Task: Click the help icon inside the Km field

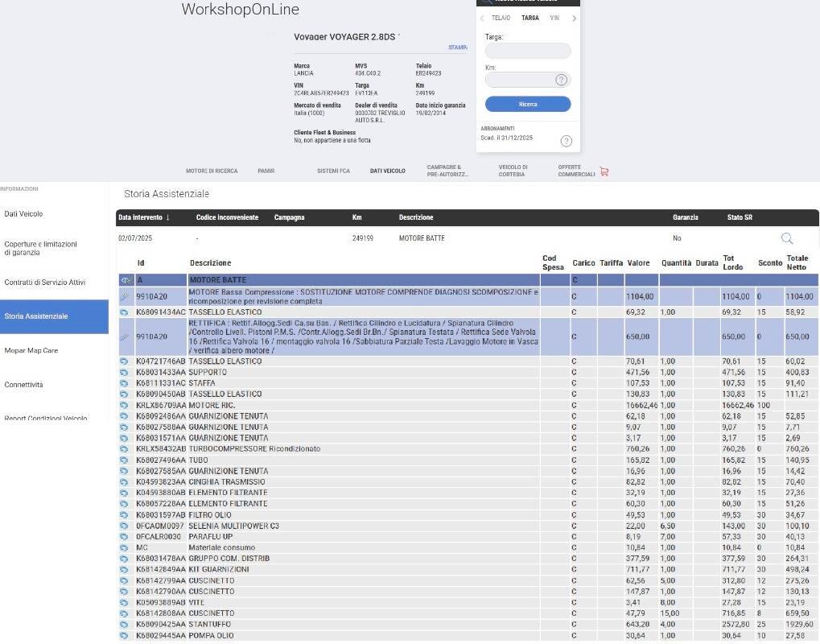Action: tap(561, 80)
